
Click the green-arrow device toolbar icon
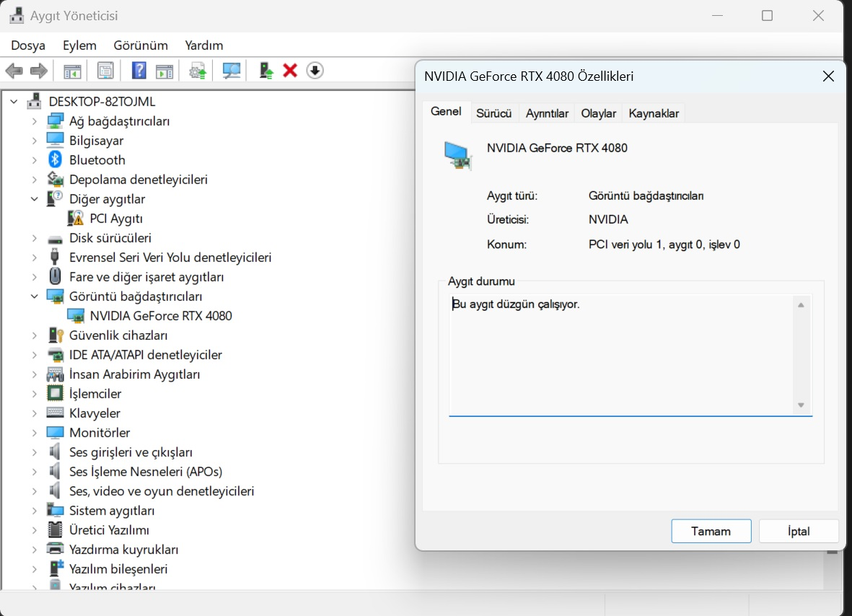[x=265, y=71]
